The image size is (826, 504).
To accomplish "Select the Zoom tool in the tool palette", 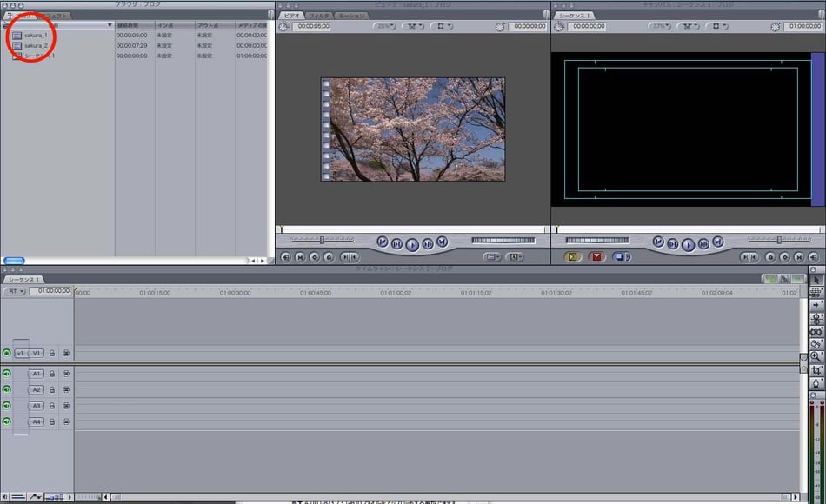I will click(816, 357).
